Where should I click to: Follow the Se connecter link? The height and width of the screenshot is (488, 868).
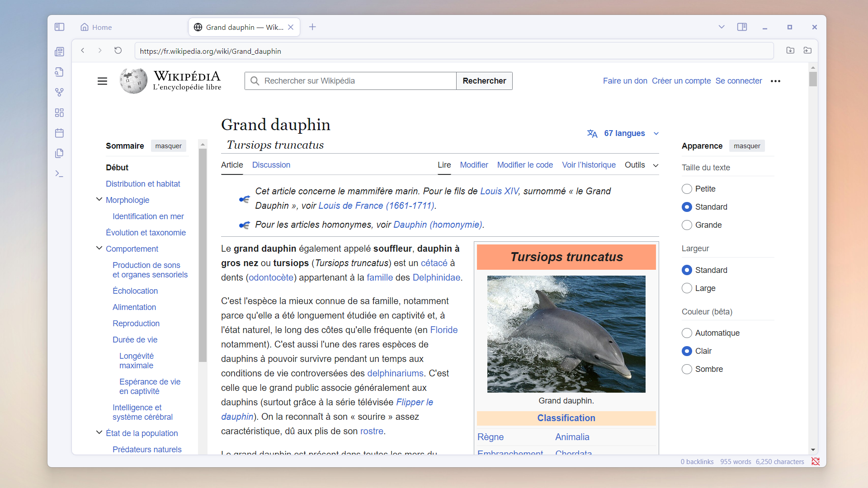(738, 81)
